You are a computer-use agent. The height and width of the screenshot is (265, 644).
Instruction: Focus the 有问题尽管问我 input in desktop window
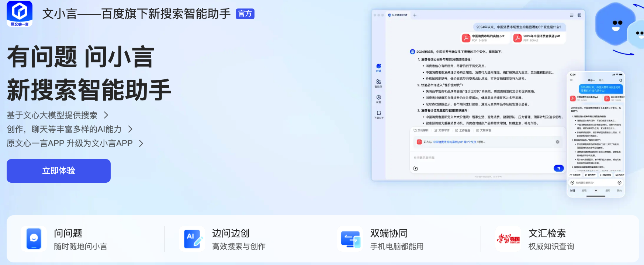[x=488, y=158]
